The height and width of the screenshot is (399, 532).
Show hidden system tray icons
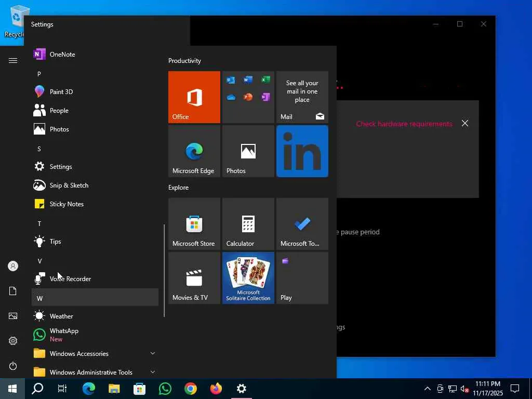pos(428,389)
